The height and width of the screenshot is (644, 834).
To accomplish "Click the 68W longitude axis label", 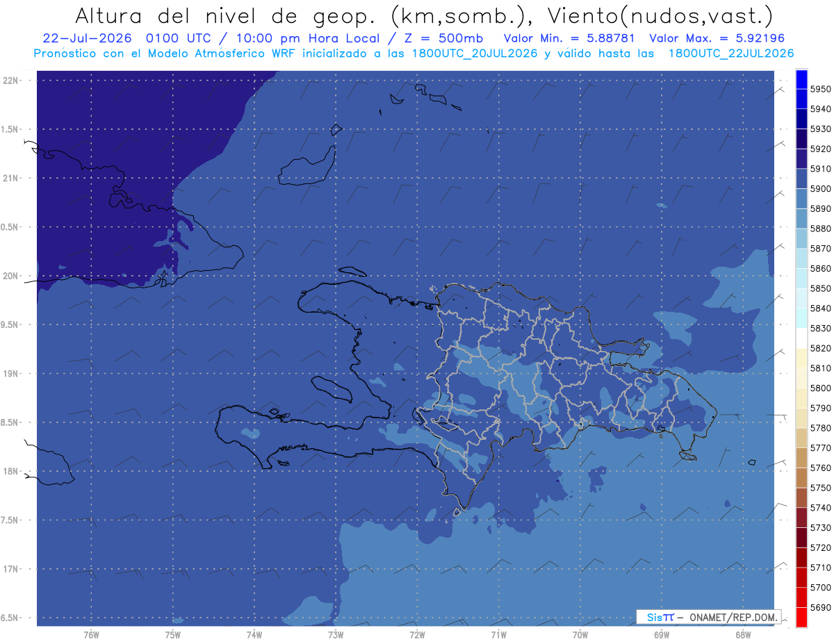I will tap(743, 634).
